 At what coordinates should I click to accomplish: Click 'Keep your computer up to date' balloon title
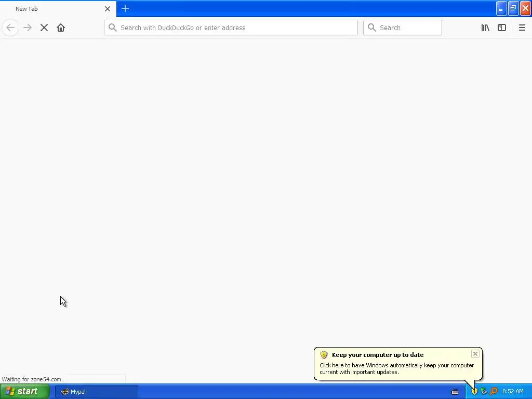click(x=378, y=355)
